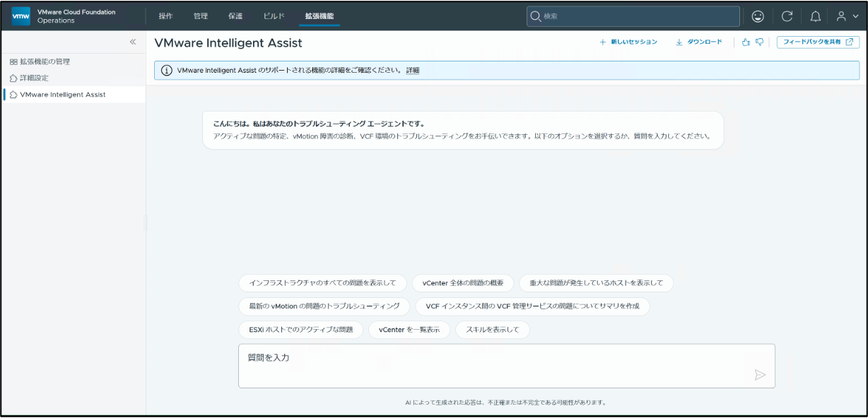
Task: Click the refresh icon in top bar
Action: 787,16
